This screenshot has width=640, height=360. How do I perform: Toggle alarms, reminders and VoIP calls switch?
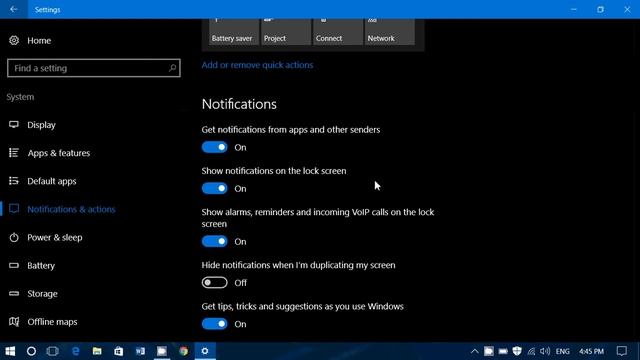pos(214,241)
